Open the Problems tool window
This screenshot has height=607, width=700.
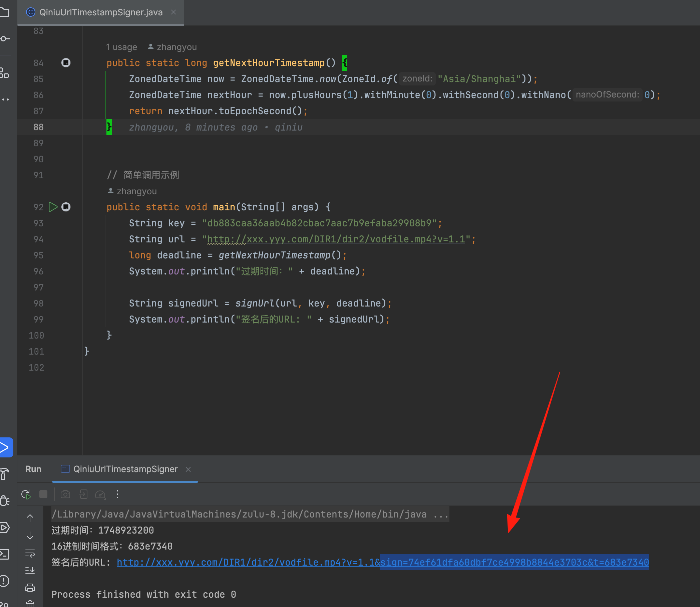[5, 581]
